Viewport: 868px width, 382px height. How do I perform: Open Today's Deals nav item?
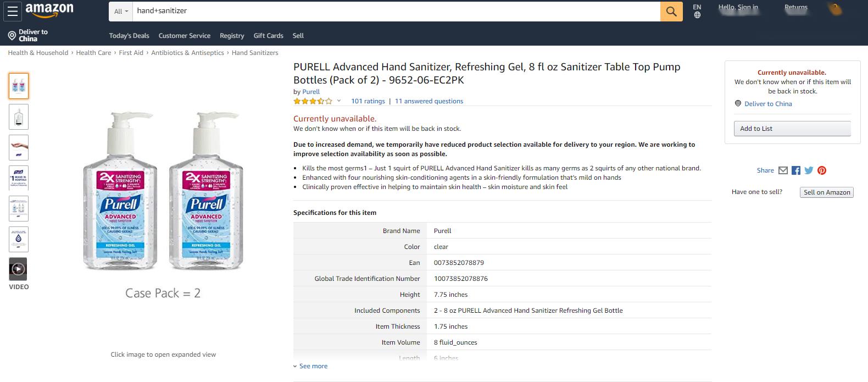pyautogui.click(x=129, y=36)
